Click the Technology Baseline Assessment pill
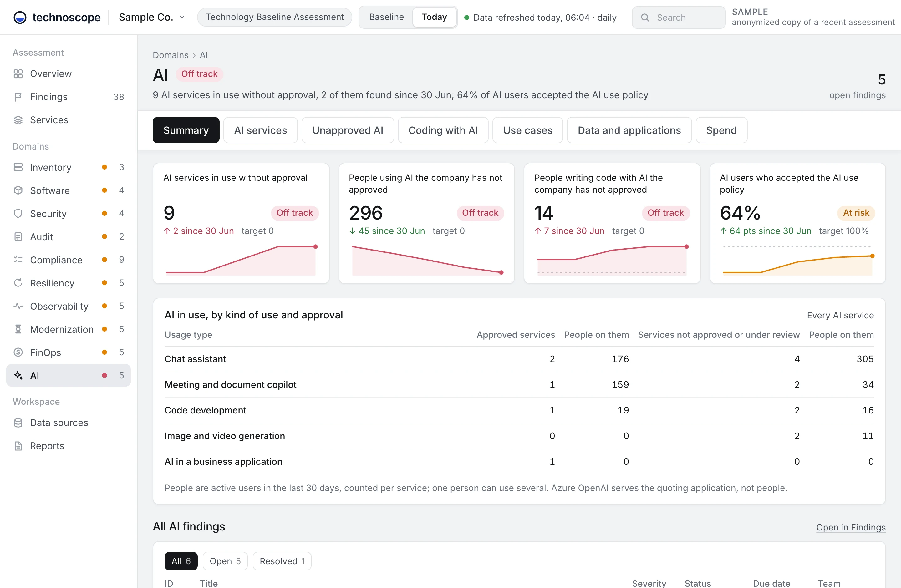Viewport: 901px width, 588px height. 274,17
